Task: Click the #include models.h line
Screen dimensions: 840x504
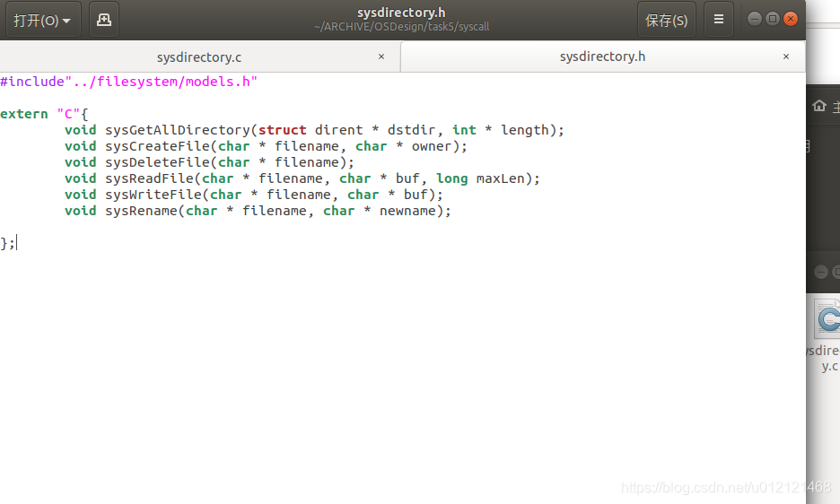Action: [128, 82]
